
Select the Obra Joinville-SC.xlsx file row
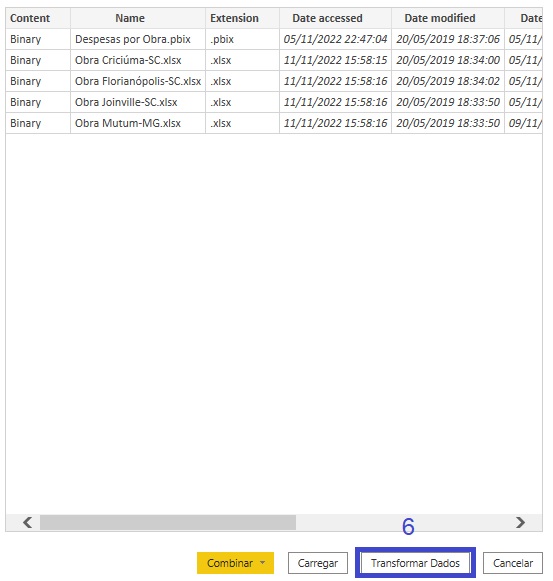274,102
